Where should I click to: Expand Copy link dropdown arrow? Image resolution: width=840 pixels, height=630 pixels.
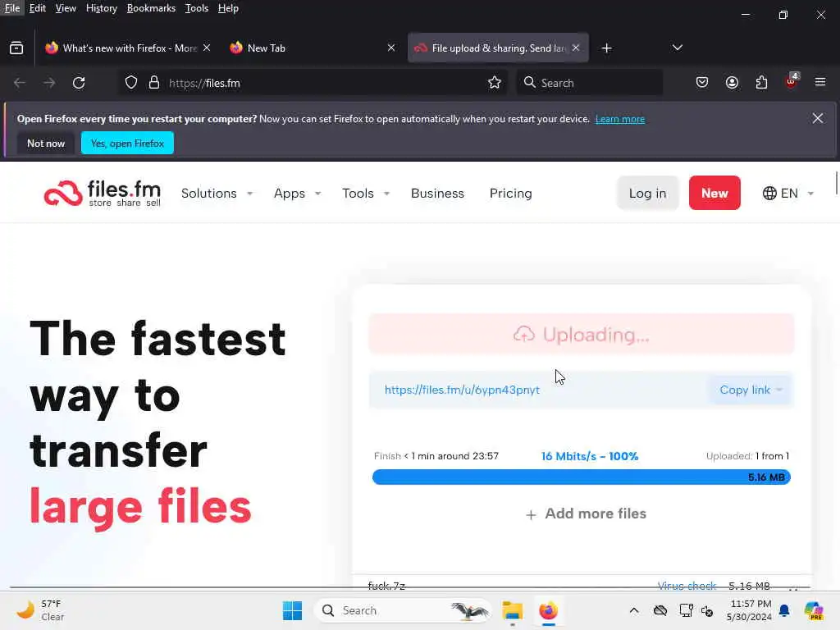tap(779, 390)
